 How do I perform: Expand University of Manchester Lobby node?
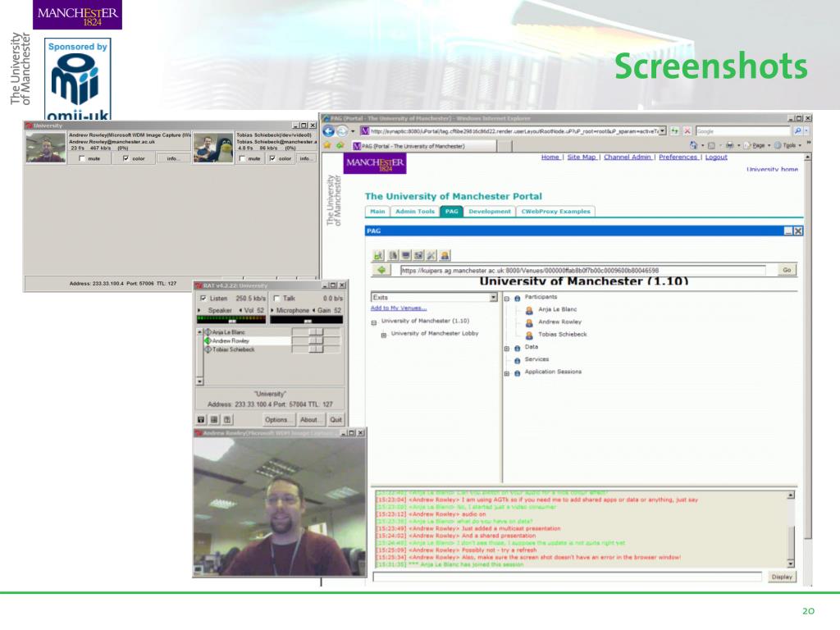384,336
